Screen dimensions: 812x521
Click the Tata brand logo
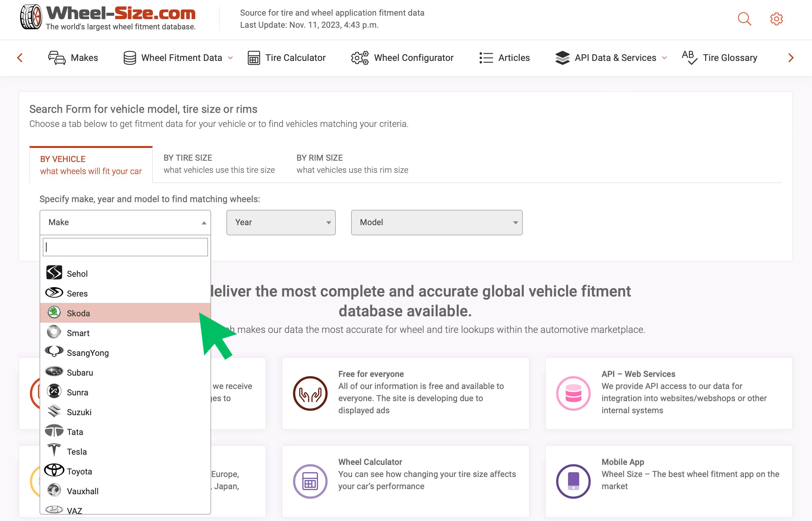(54, 431)
